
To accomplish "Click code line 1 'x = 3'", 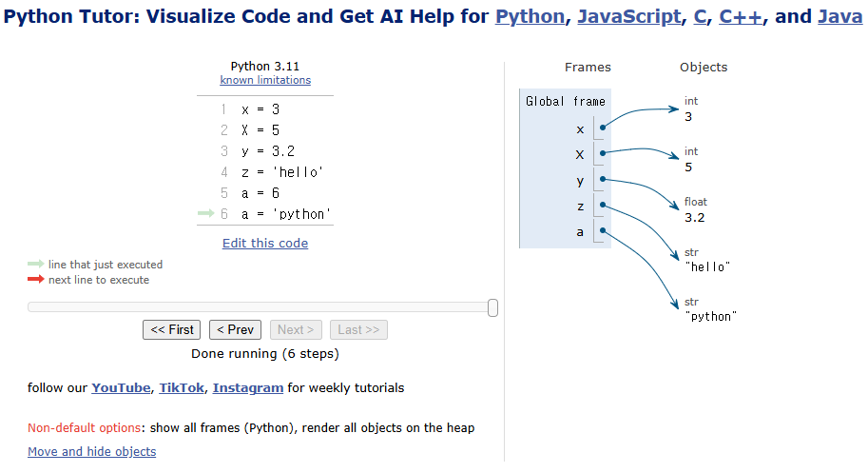I will tap(260, 109).
